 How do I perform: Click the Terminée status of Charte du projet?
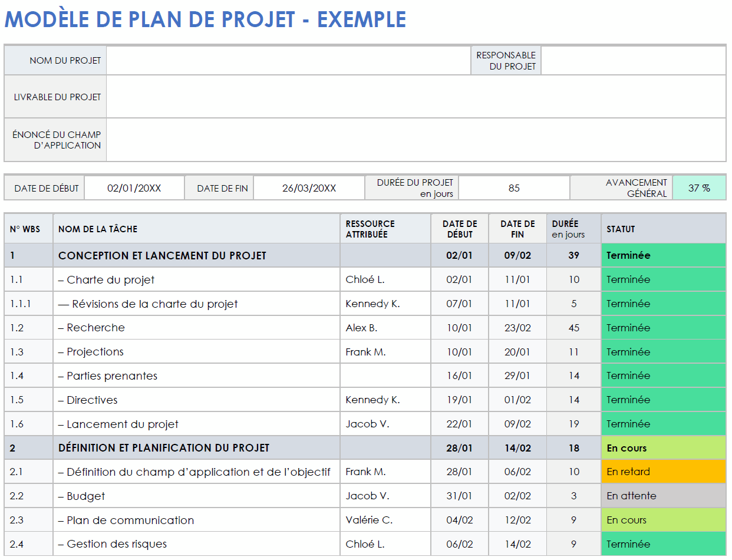click(x=663, y=279)
